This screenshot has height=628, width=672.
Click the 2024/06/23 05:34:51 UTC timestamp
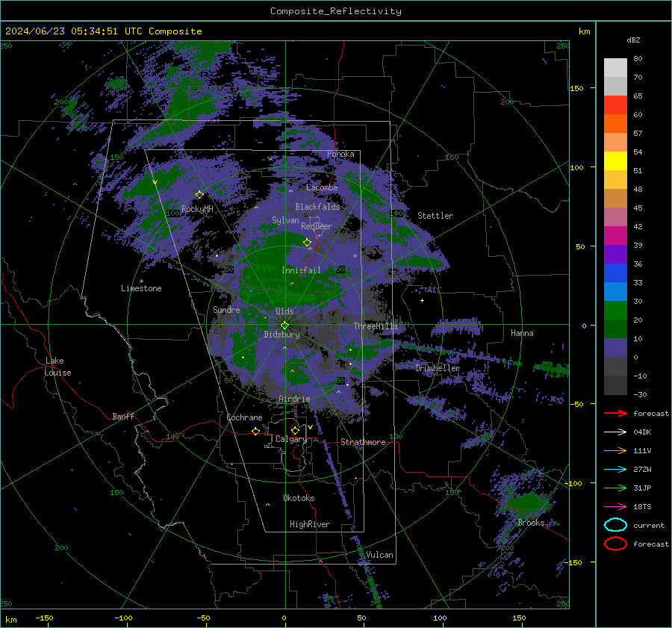coord(73,31)
